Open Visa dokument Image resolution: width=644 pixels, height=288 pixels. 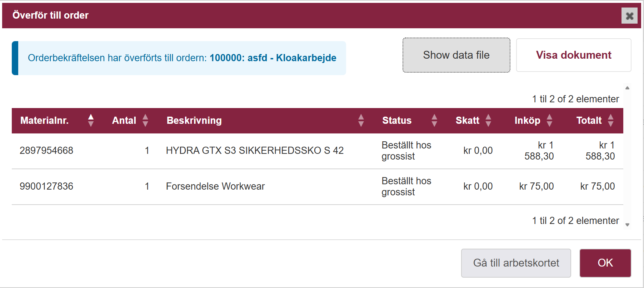(573, 55)
